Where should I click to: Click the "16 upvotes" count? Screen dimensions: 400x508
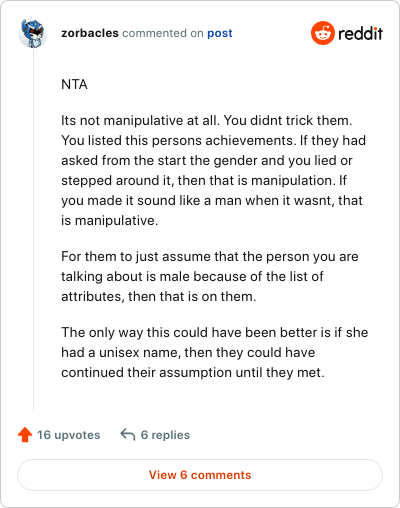pos(69,435)
